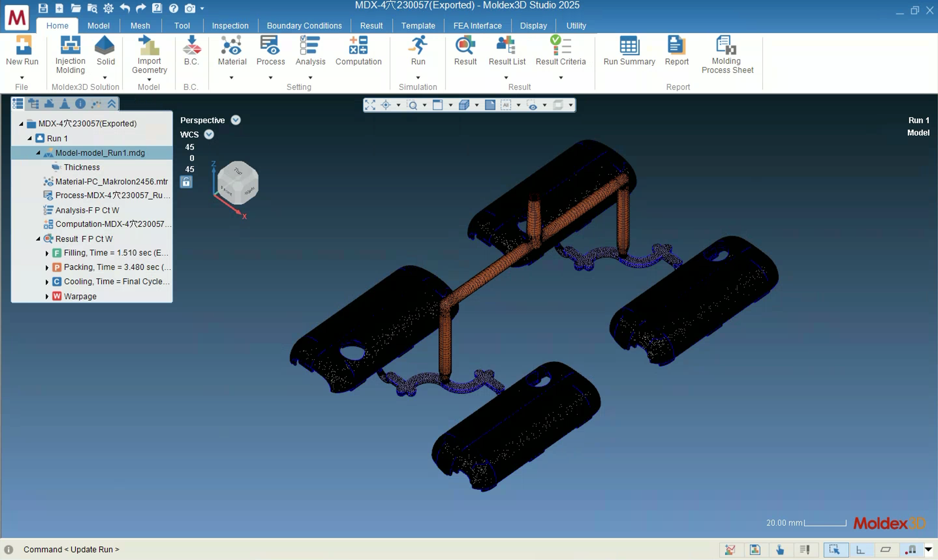Click the add XY plot icon in status bar

pyautogui.click(x=729, y=550)
